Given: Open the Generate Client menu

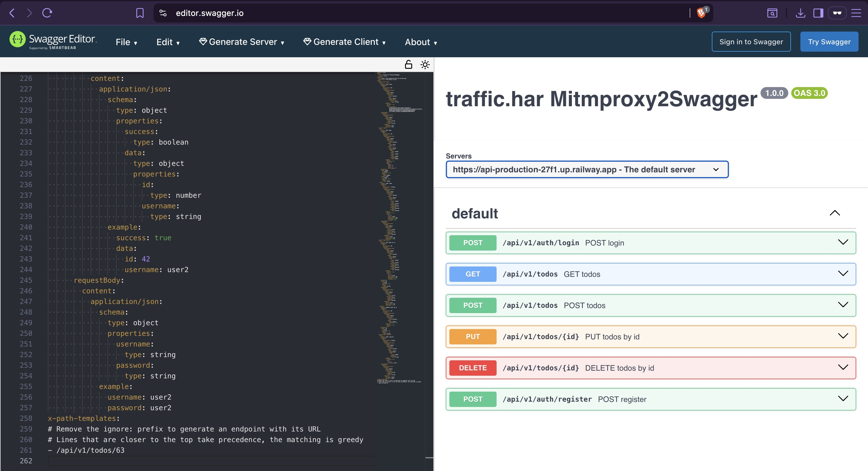Looking at the screenshot, I should 344,42.
